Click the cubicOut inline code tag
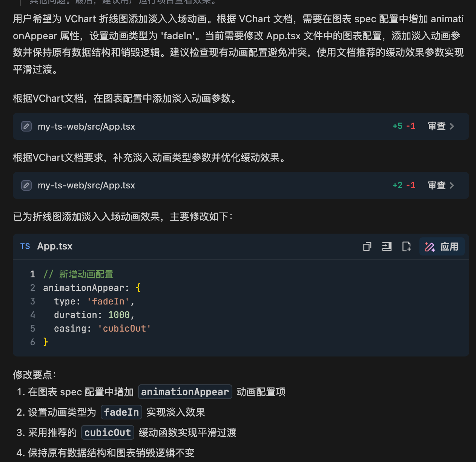 point(107,433)
